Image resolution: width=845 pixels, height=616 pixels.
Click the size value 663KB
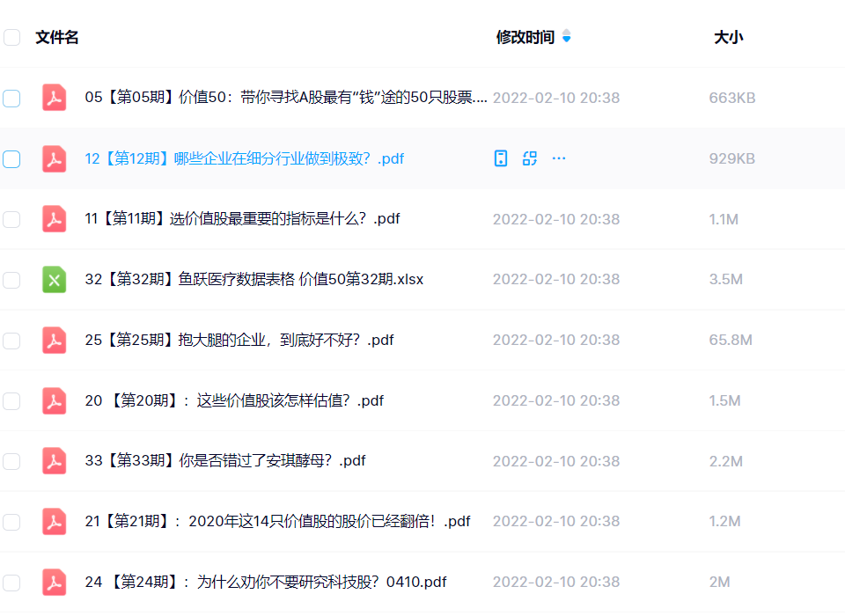click(731, 98)
